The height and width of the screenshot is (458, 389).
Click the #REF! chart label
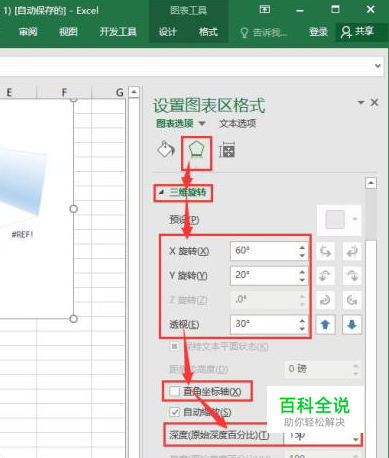pos(22,235)
